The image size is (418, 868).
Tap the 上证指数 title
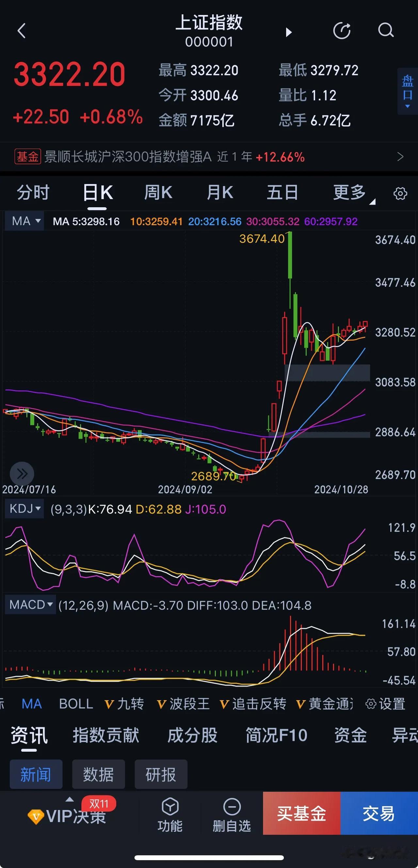209,22
